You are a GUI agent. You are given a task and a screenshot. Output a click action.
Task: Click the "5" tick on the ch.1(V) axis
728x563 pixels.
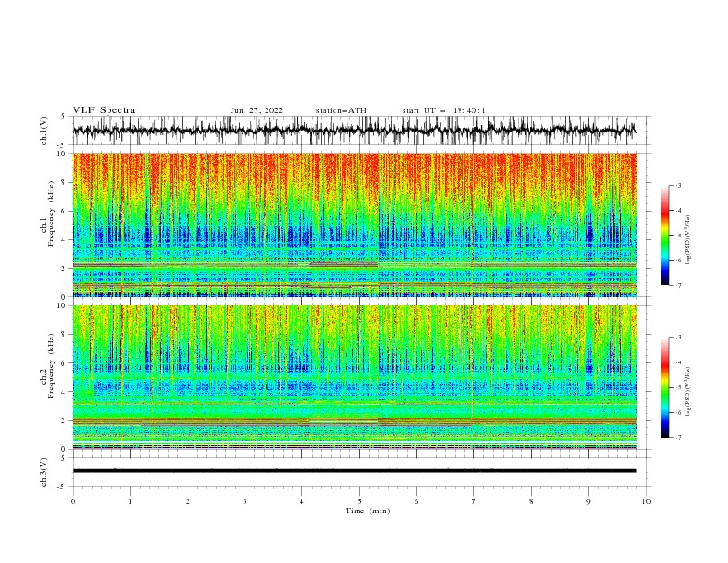(x=63, y=117)
